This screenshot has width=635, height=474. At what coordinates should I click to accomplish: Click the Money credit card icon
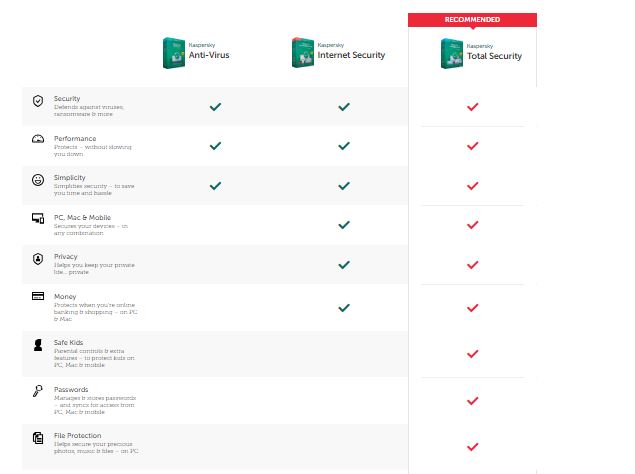(x=38, y=297)
